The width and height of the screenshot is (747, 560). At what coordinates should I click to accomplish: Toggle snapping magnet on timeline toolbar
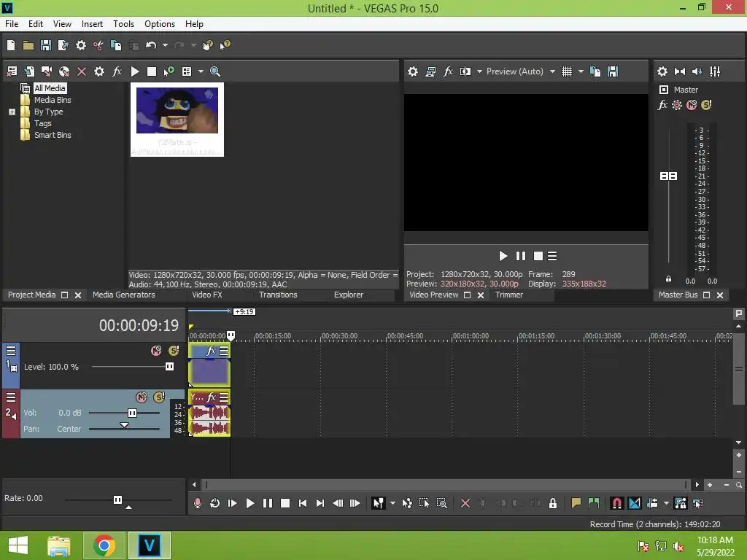616,503
